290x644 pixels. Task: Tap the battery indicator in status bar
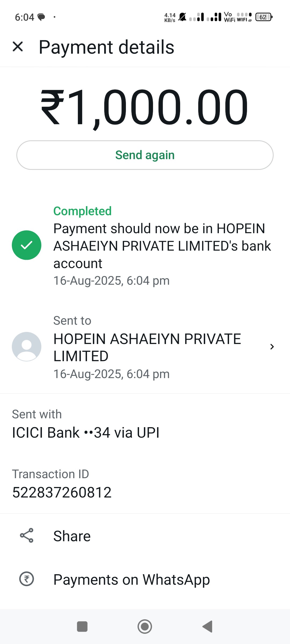pyautogui.click(x=264, y=17)
